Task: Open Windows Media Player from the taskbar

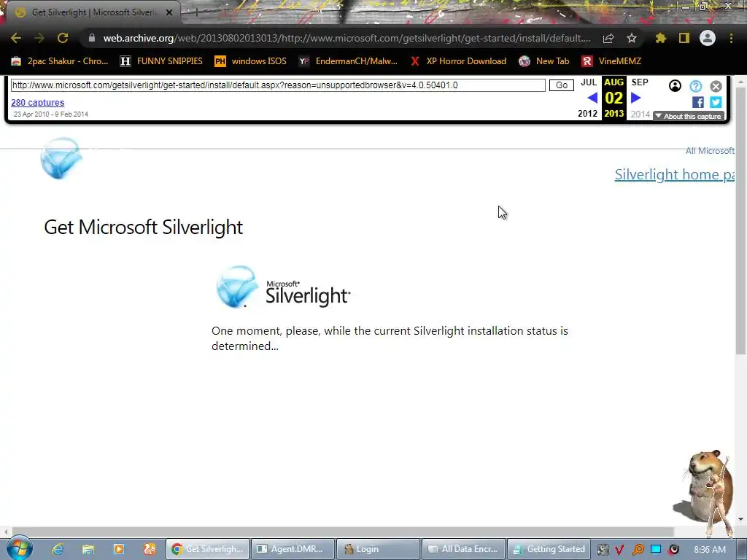Action: [119, 549]
